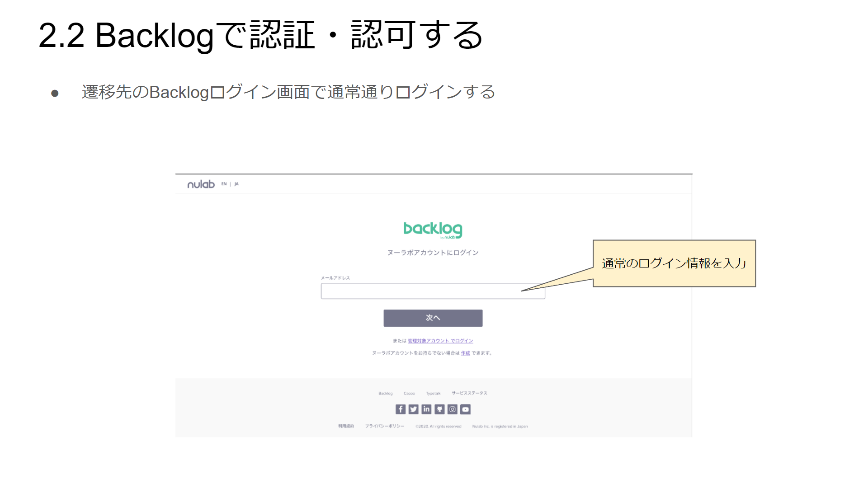
Task: Open the Twitter icon
Action: coord(413,409)
